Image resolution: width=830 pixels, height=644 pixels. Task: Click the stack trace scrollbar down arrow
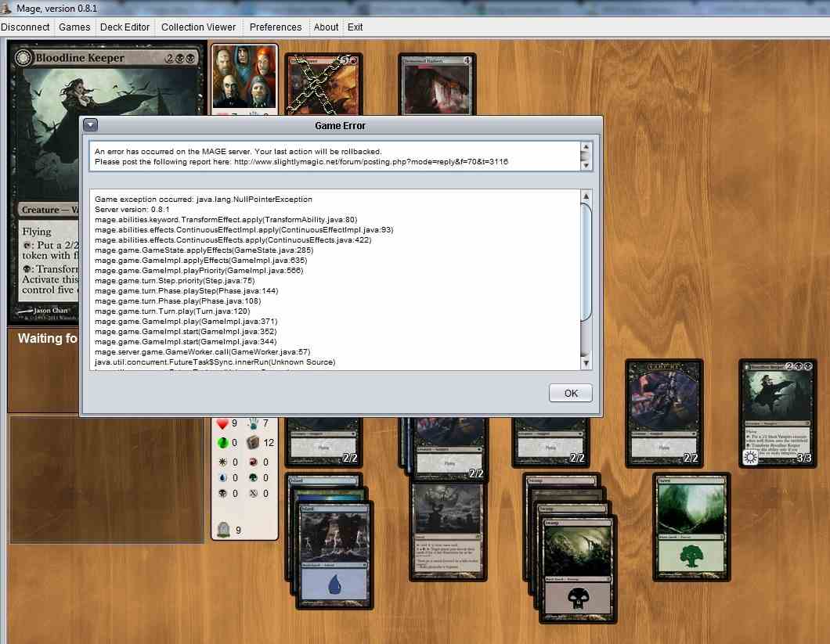pyautogui.click(x=586, y=363)
